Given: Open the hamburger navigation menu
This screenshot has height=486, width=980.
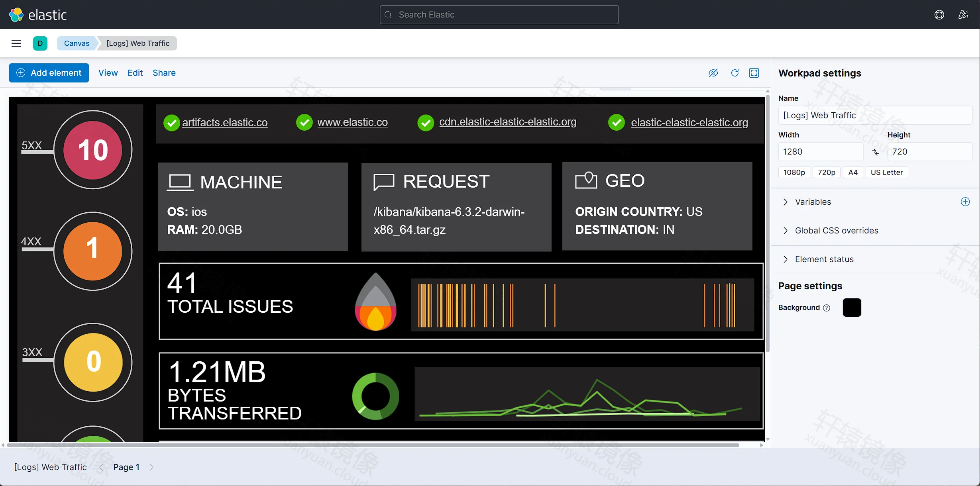Looking at the screenshot, I should pyautogui.click(x=16, y=43).
